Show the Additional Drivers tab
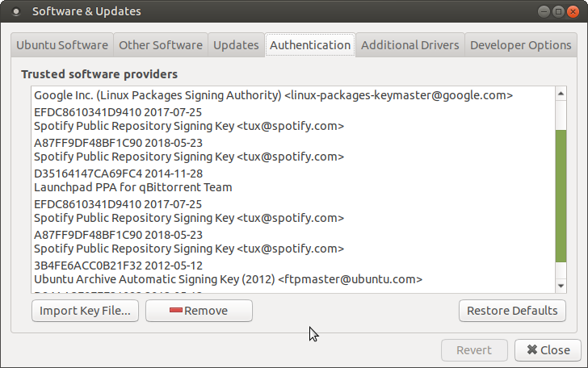 (410, 45)
